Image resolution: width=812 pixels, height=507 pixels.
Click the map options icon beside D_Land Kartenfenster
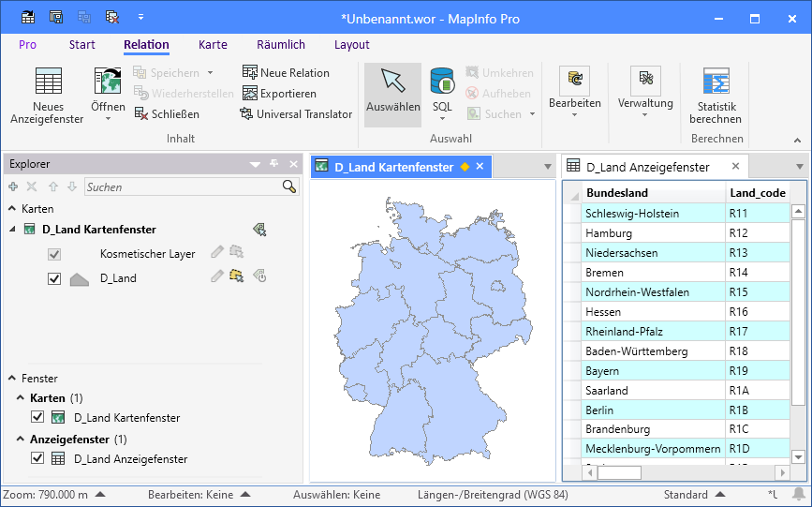(259, 230)
